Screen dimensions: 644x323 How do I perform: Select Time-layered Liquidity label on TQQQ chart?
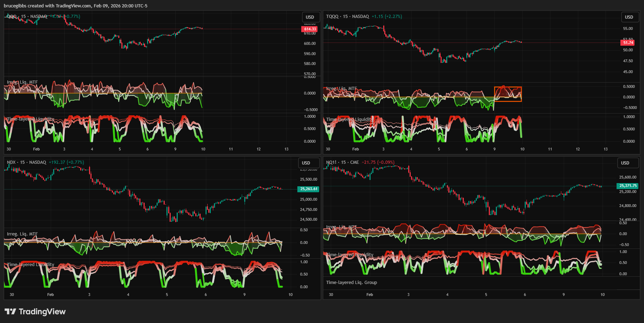click(x=349, y=119)
